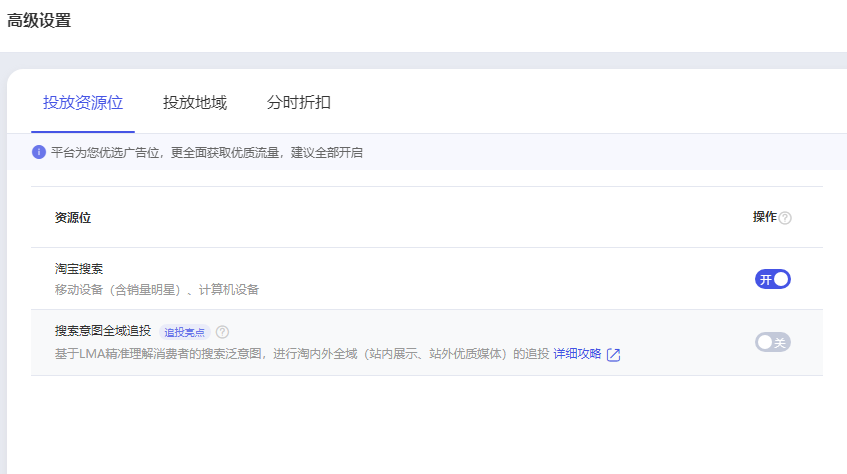Click the 基于LMA精准理解 description text
Viewport: 847px width, 474px height.
point(300,354)
